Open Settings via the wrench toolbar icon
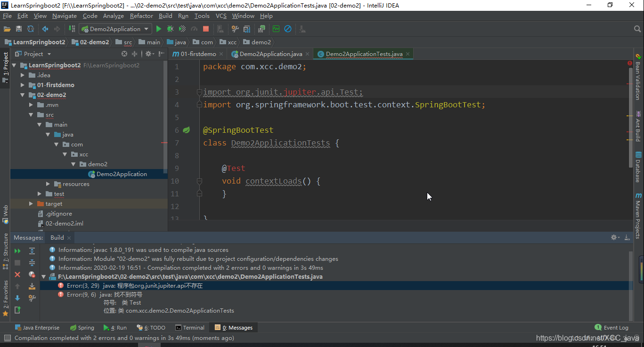644x347 pixels. click(x=235, y=29)
